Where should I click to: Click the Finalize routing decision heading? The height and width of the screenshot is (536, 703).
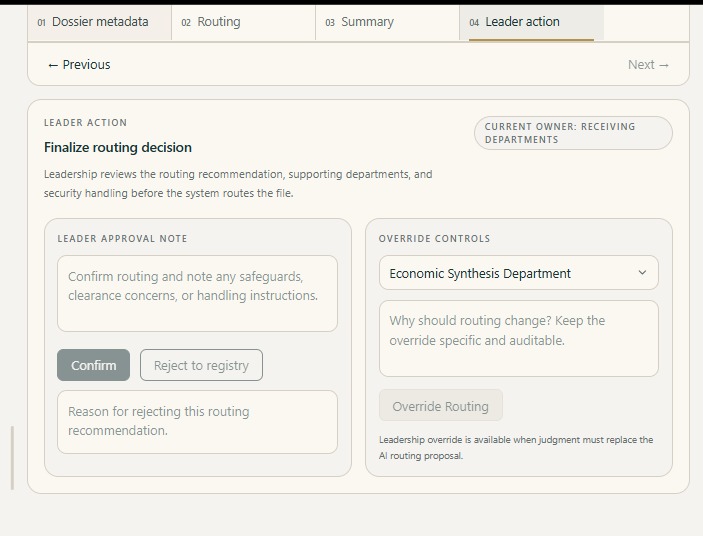118,147
